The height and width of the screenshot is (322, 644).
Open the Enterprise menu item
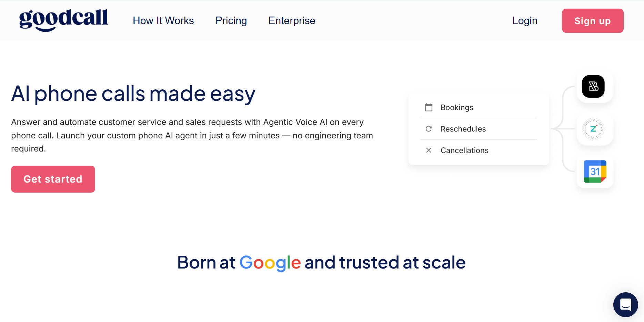(x=292, y=21)
